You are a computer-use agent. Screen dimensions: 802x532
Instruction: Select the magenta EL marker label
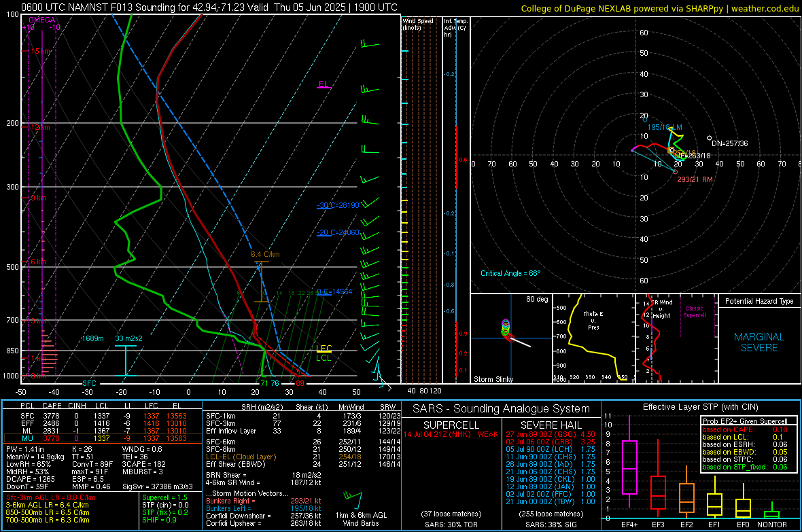[x=324, y=84]
